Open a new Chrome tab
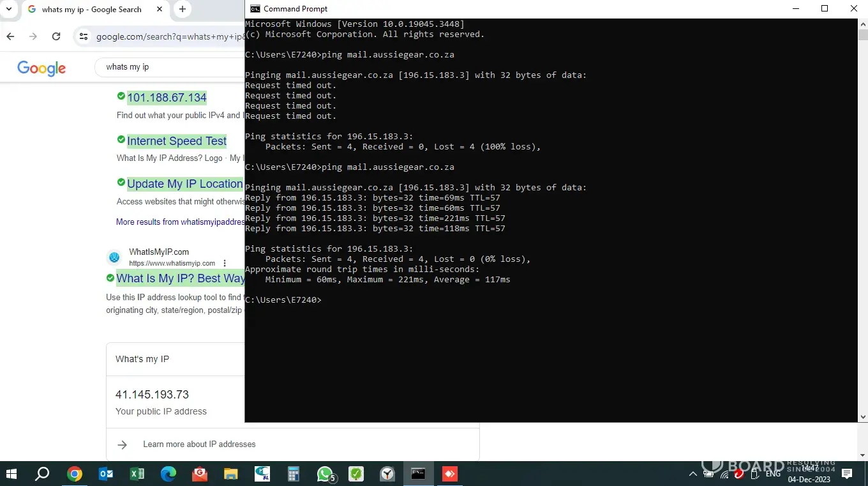 point(183,9)
